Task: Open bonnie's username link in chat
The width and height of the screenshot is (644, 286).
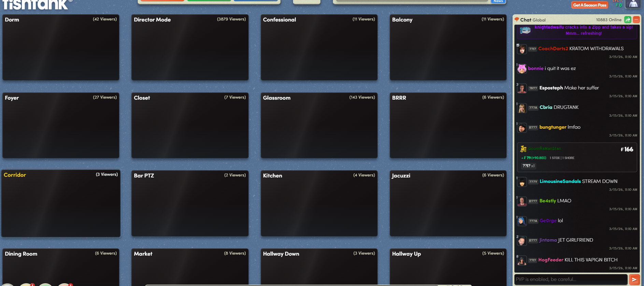Action: [536, 69]
